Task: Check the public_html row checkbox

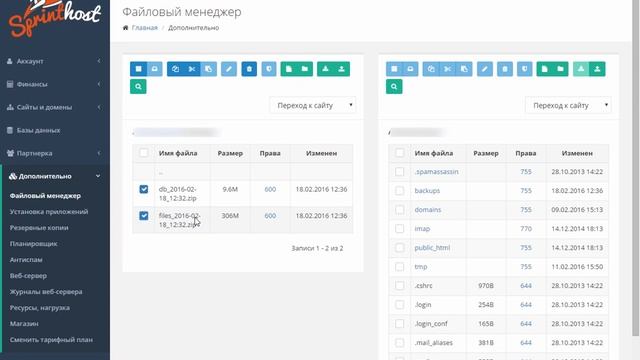Action: coord(399,248)
